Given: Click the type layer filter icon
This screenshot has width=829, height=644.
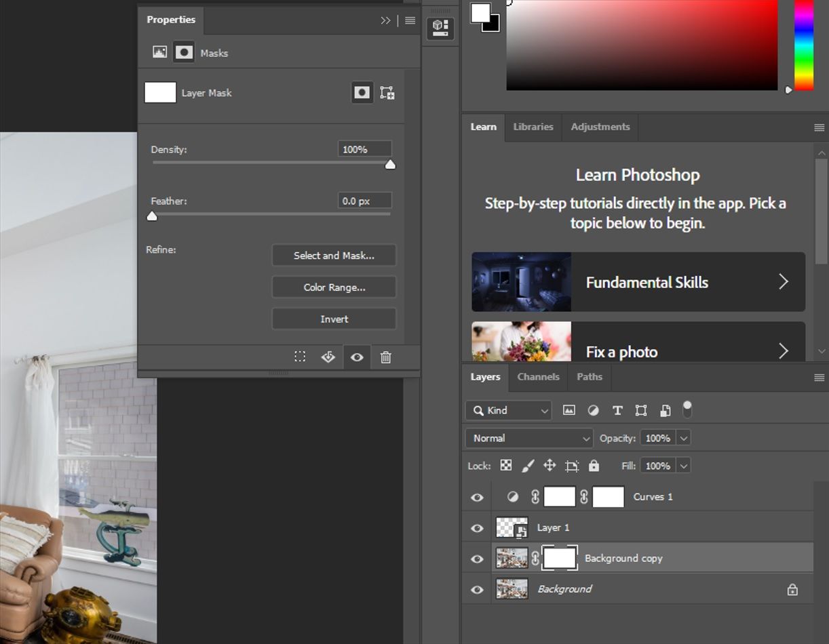Looking at the screenshot, I should click(617, 410).
